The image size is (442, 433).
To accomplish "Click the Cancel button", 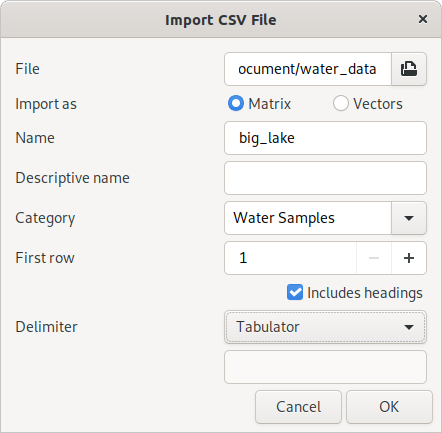I will [x=298, y=407].
